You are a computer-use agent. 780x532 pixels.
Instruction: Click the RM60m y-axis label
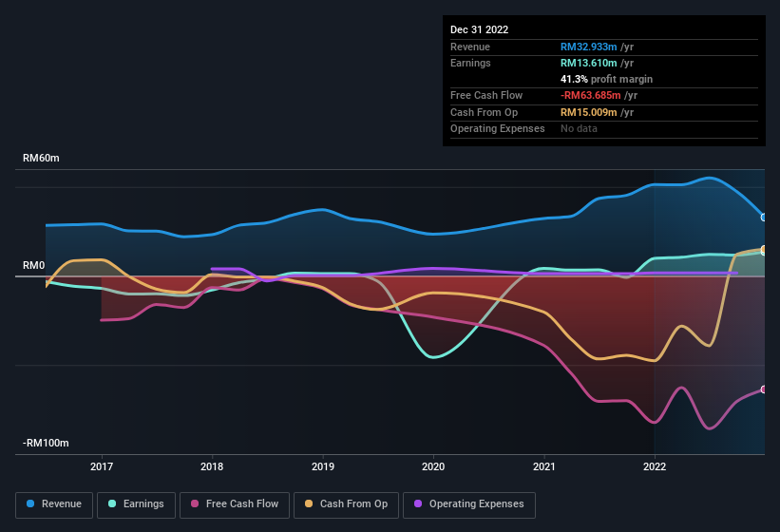click(41, 159)
